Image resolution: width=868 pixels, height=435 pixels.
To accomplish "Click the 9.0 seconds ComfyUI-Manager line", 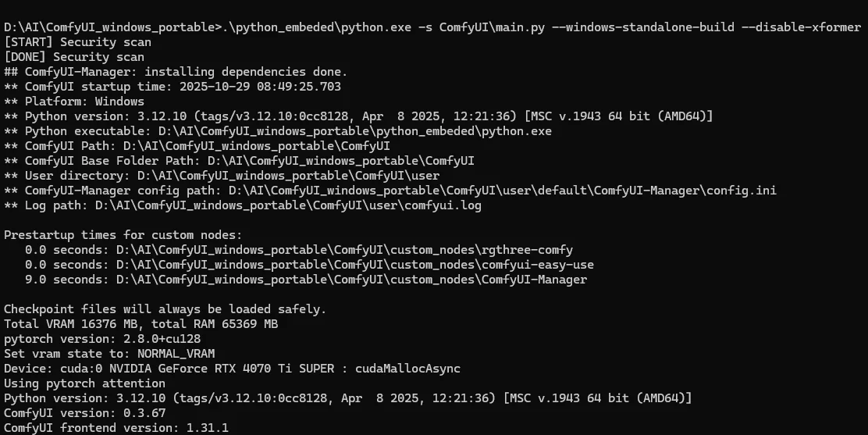I will 305,280.
